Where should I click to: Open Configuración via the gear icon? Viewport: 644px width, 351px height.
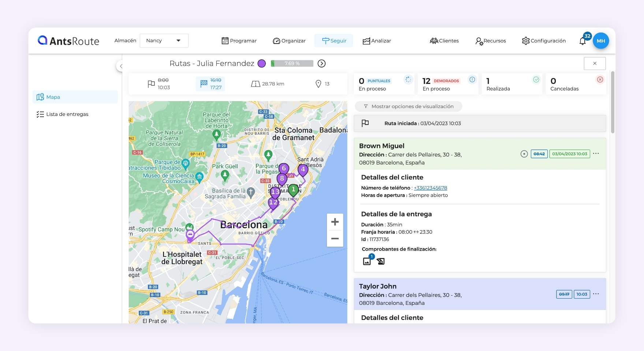(526, 41)
